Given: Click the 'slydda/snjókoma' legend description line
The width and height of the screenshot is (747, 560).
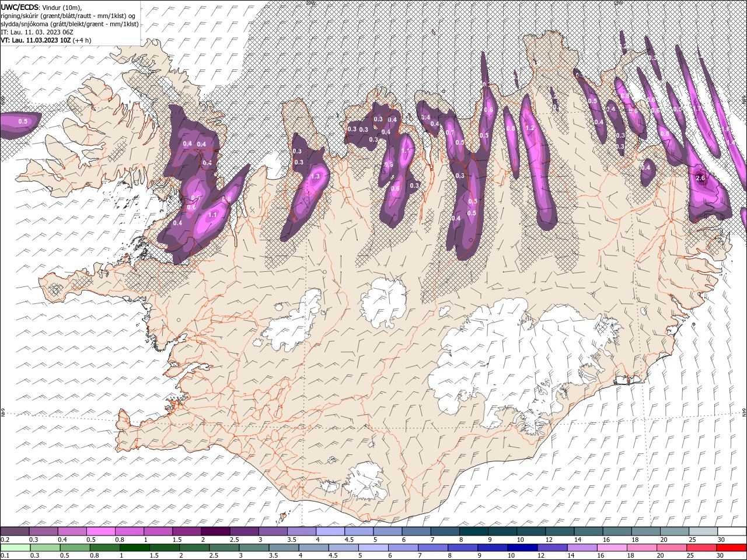Looking at the screenshot, I should click(69, 24).
